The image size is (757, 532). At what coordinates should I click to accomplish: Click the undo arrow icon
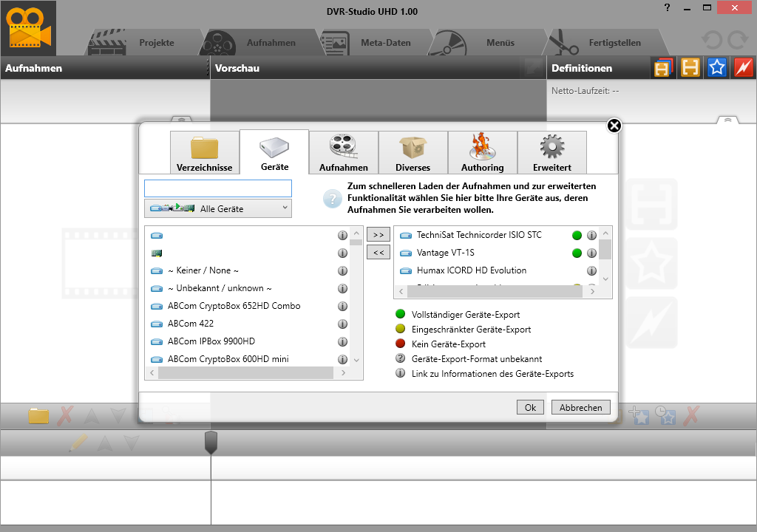[x=712, y=40]
